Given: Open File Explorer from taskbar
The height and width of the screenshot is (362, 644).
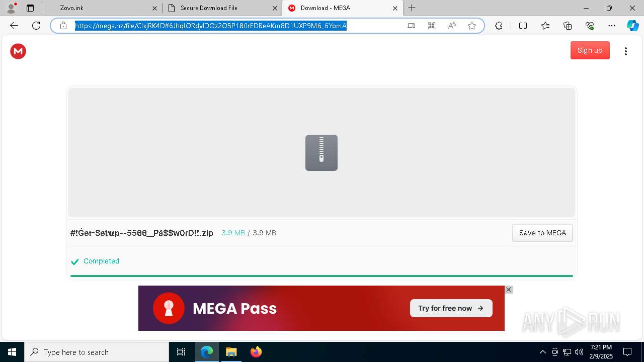Looking at the screenshot, I should click(x=231, y=352).
